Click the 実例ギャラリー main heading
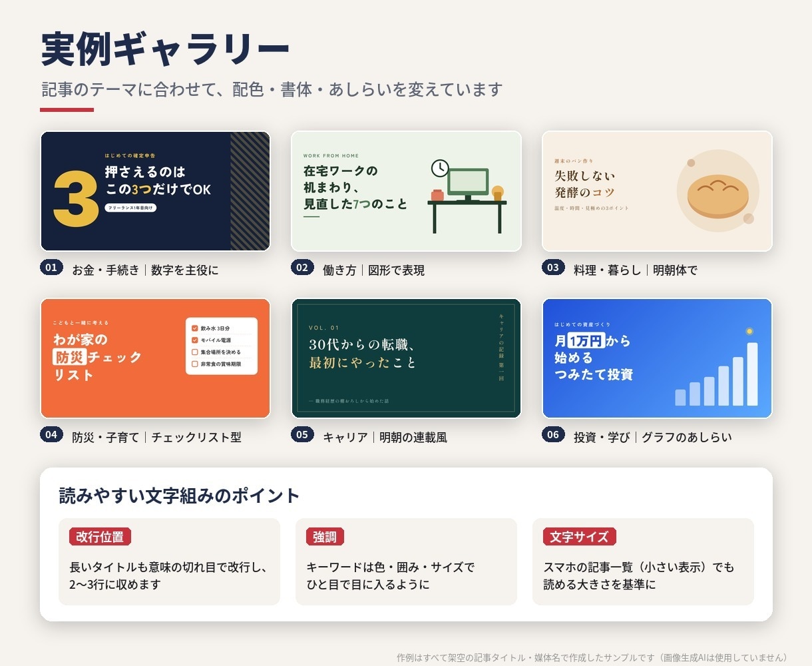812x666 pixels. click(x=165, y=49)
